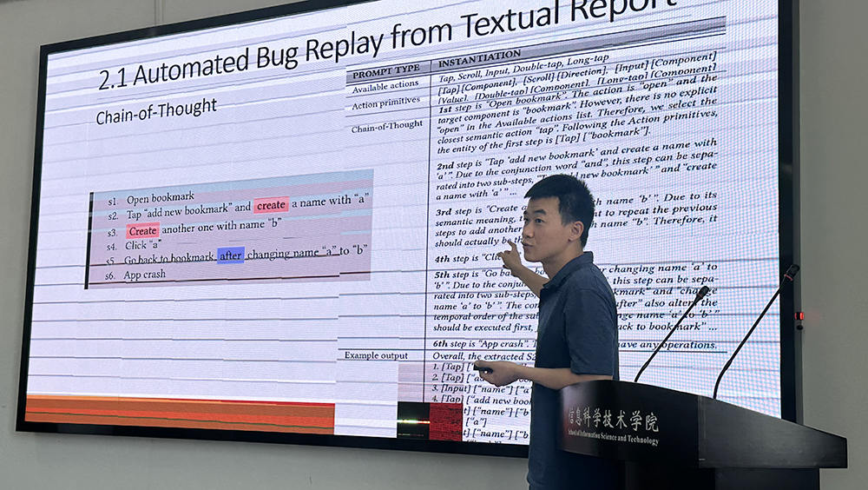
Task: Select the red highlighted "Create" in step s3
Action: pos(142,231)
